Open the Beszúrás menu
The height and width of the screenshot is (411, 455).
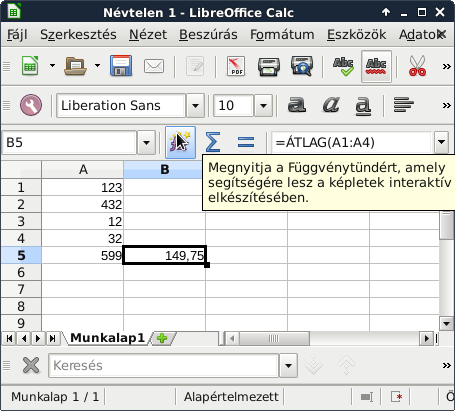[208, 34]
